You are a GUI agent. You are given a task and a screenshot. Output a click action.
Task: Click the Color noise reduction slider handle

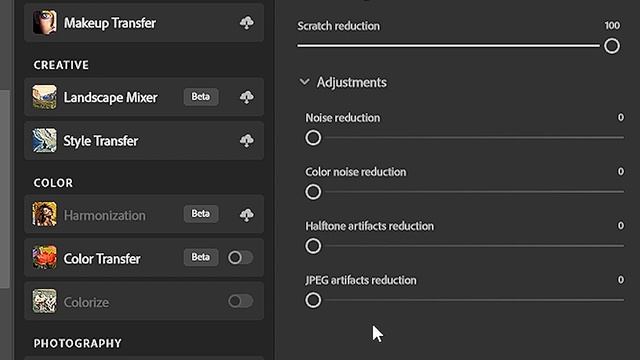pos(313,192)
